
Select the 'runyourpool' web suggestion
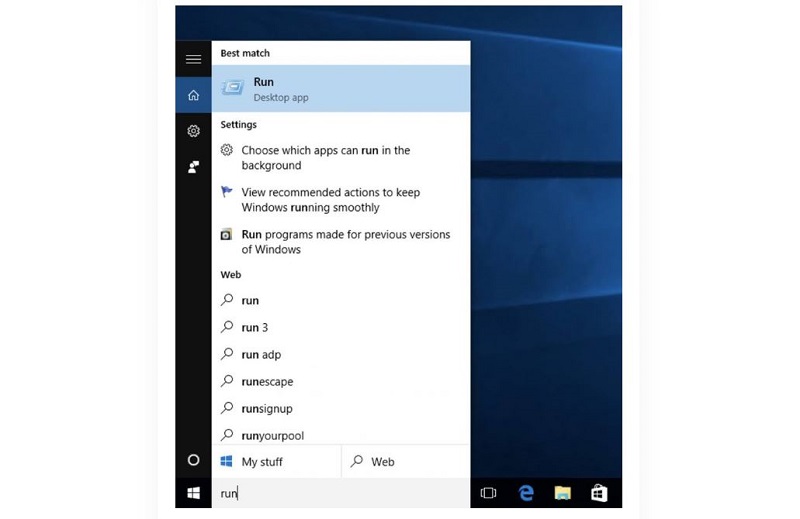(341, 435)
